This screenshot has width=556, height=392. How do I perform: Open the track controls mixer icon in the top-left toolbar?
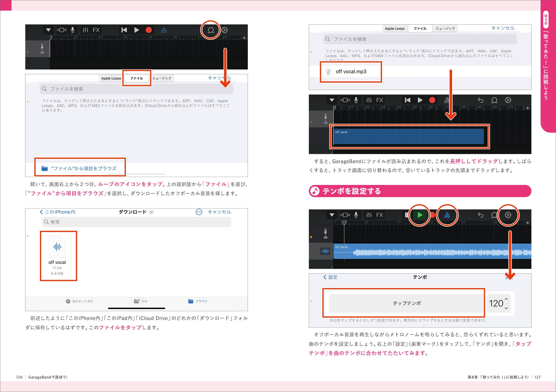coord(85,30)
